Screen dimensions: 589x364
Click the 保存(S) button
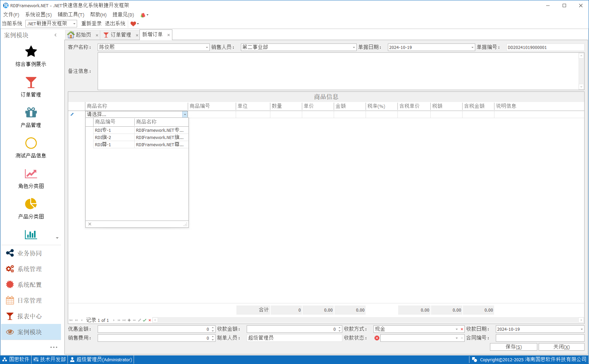click(513, 347)
